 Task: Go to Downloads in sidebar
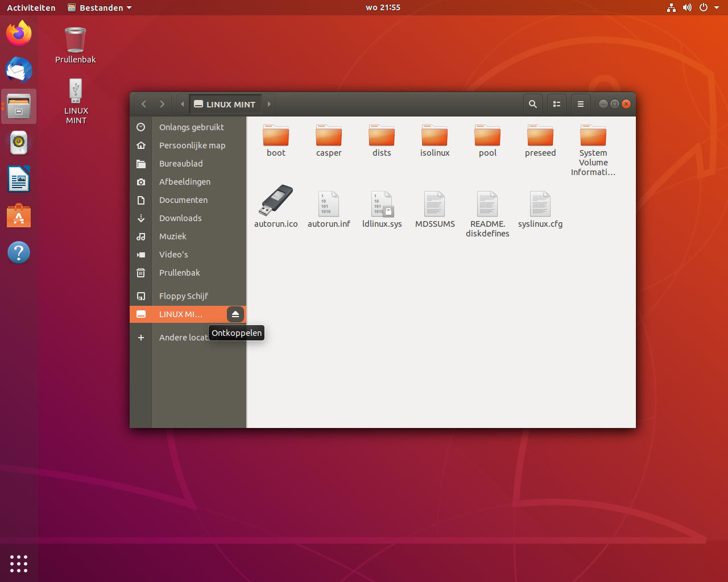pyautogui.click(x=188, y=218)
